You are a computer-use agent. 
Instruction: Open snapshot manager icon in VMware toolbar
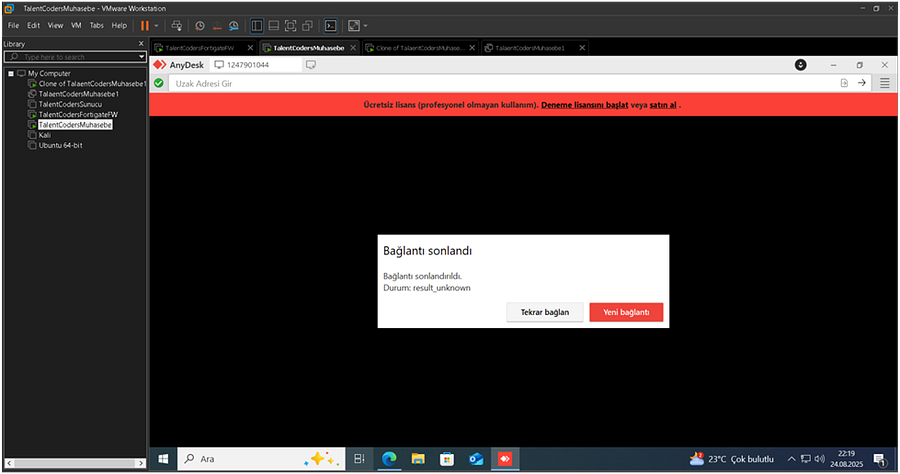(234, 26)
